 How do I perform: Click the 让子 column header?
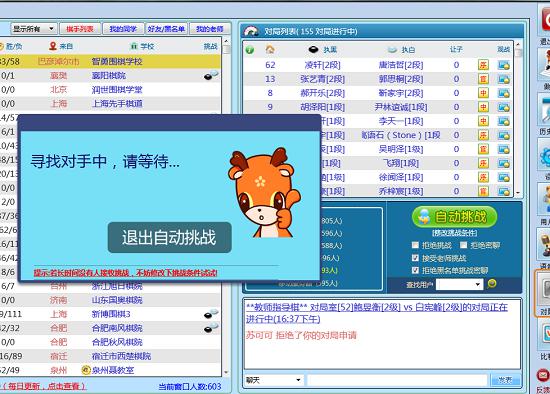(456, 49)
